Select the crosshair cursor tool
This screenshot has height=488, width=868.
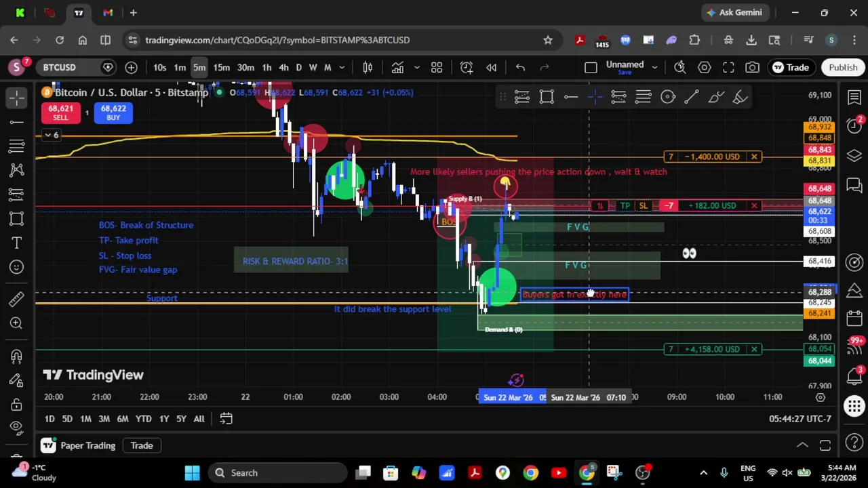click(x=17, y=97)
